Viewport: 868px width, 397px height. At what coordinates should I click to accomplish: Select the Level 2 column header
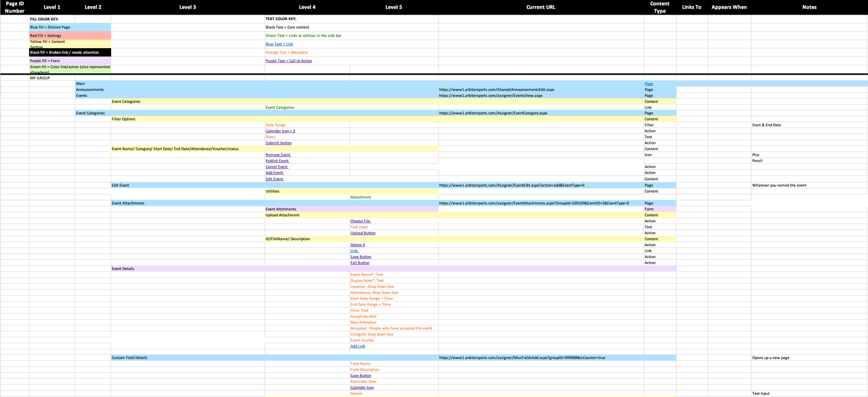point(93,7)
